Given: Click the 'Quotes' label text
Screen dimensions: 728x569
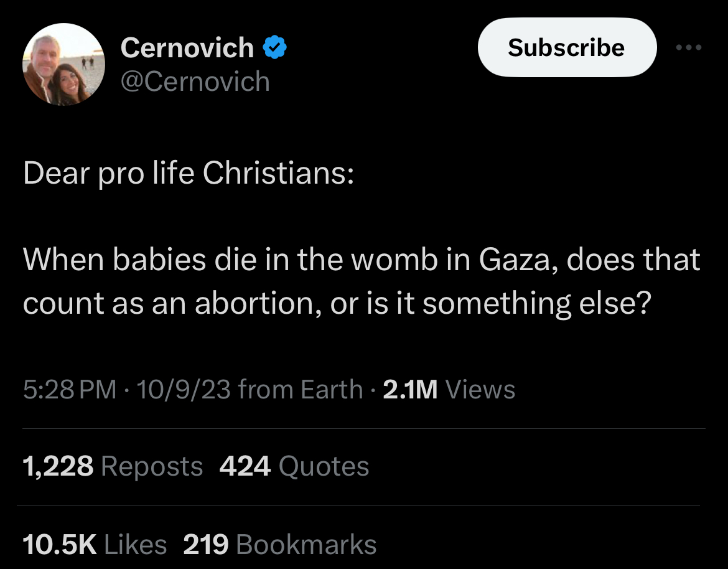Looking at the screenshot, I should [x=324, y=466].
